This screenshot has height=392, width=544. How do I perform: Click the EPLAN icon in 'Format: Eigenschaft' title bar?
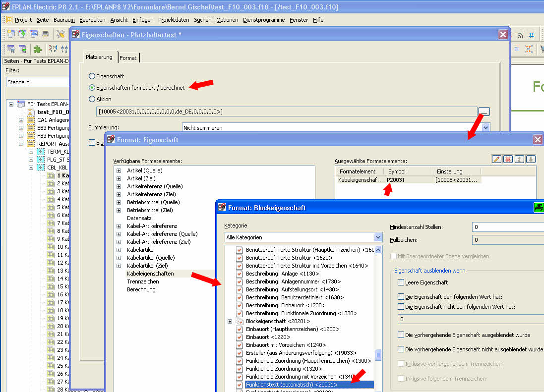(x=111, y=139)
